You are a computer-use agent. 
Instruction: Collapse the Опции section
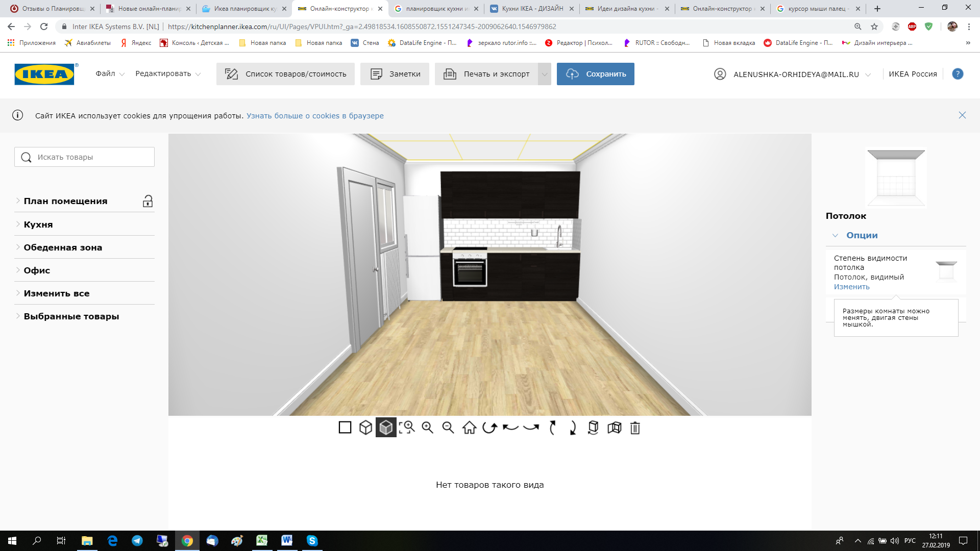tap(862, 235)
